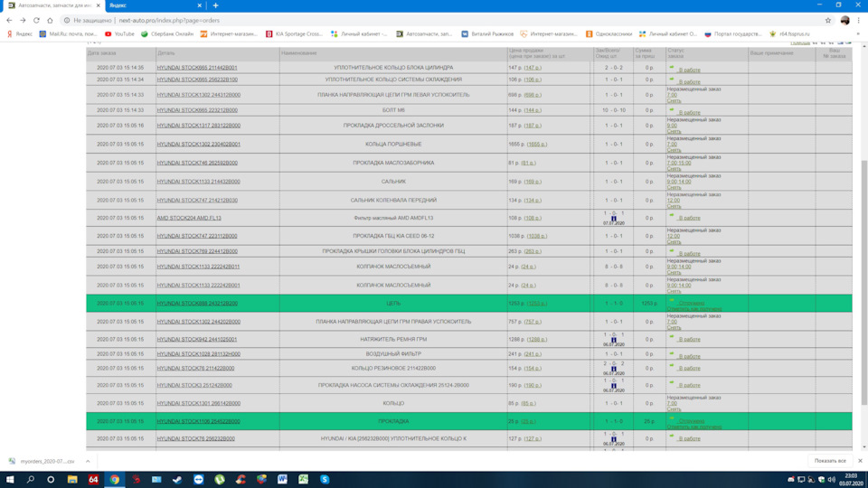Screen dimensions: 868x488
Task: Close the Автозапчасти tab
Action: [x=99, y=5]
